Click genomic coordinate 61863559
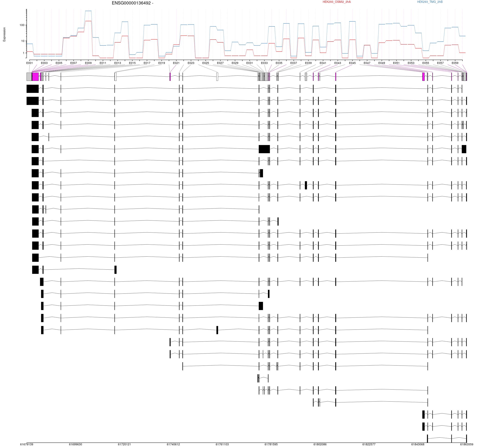The width and height of the screenshot is (489, 448). (467, 444)
